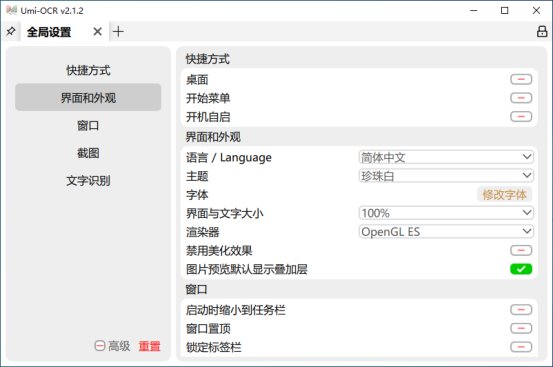Click the 界面和外观 heading in right panel

(213, 137)
